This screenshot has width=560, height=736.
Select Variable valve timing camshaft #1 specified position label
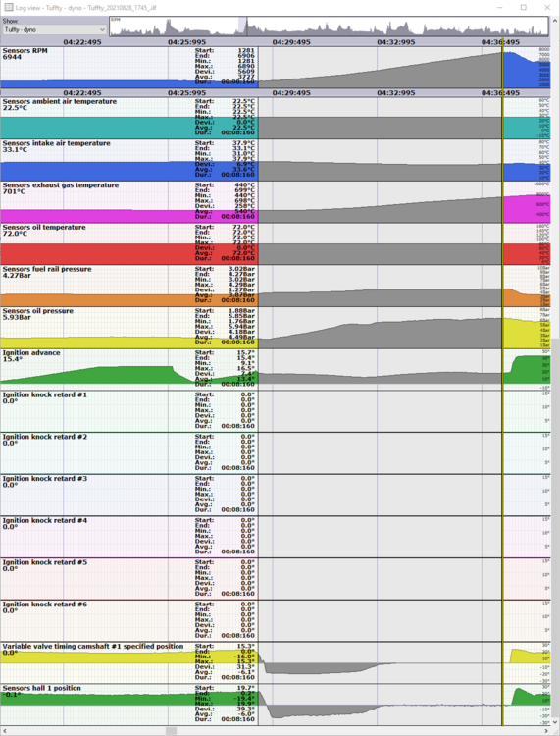click(93, 647)
